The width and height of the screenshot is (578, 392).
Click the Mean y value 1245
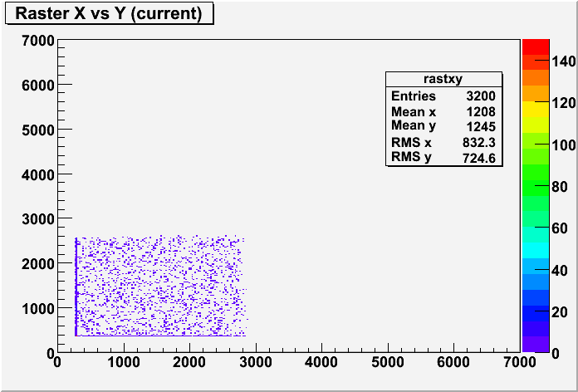pyautogui.click(x=481, y=127)
